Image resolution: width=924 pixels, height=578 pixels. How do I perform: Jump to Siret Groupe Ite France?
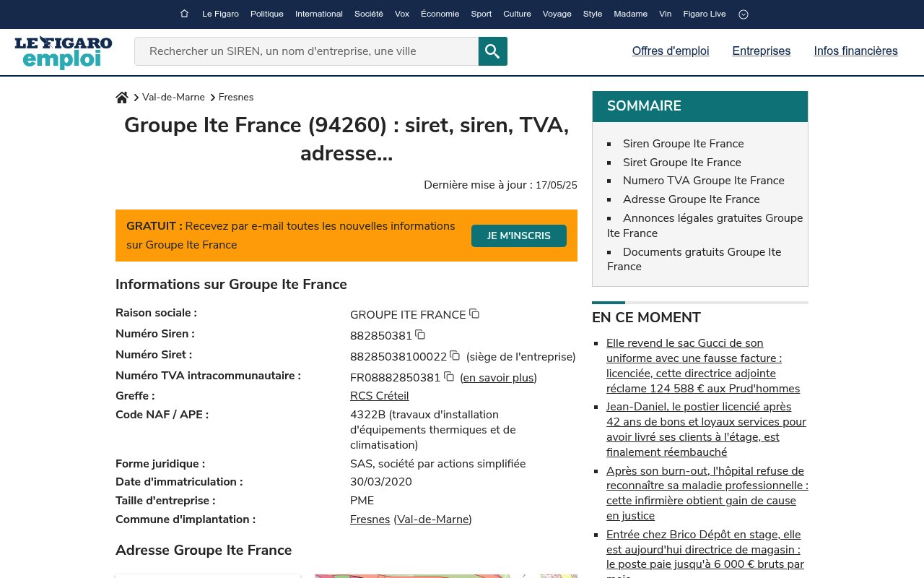pyautogui.click(x=682, y=163)
